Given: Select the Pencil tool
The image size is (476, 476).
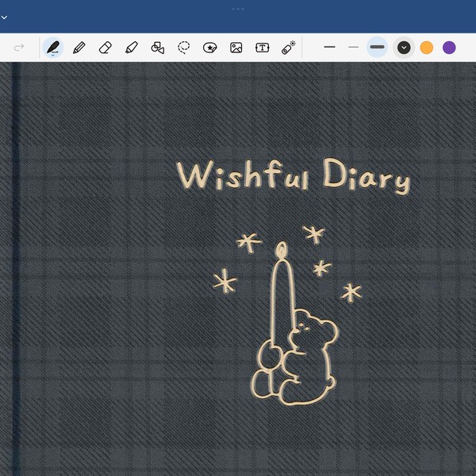Looking at the screenshot, I should click(79, 48).
